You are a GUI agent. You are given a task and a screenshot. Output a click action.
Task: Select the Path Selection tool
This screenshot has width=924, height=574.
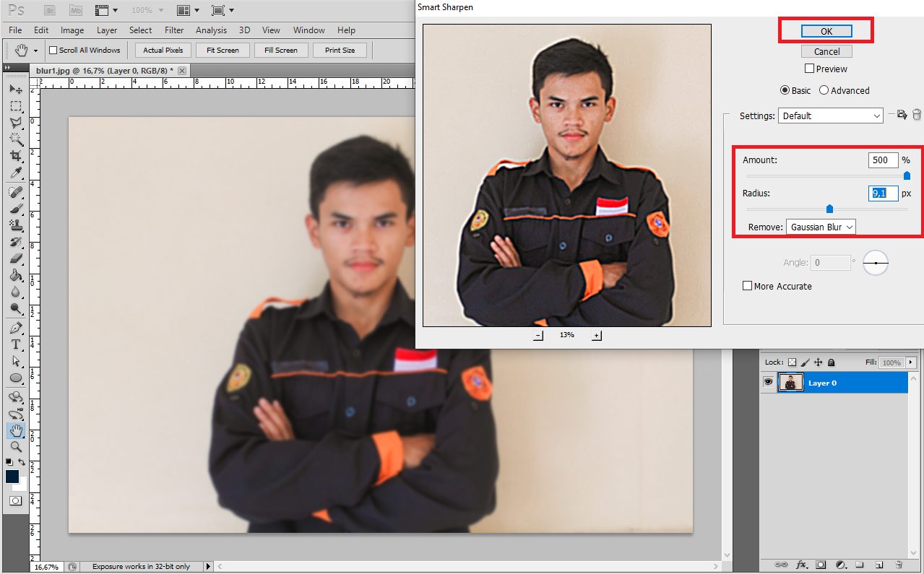pyautogui.click(x=15, y=362)
